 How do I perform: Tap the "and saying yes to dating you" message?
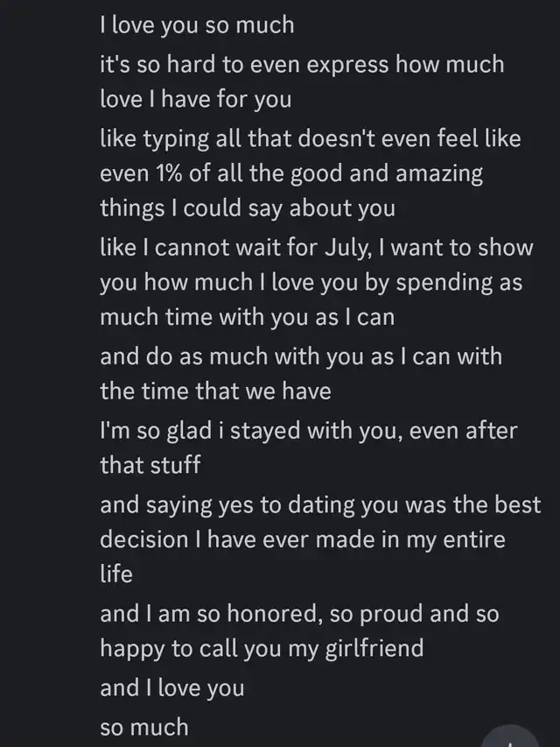(320, 504)
